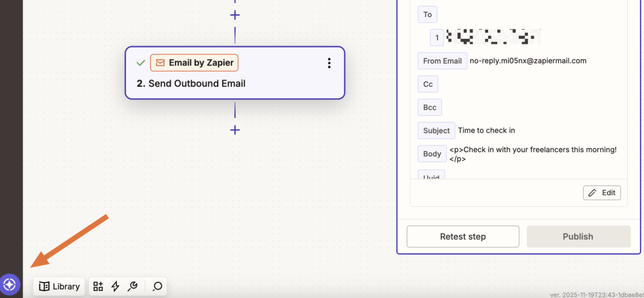
Task: Open tools via the wrench icon
Action: click(133, 286)
